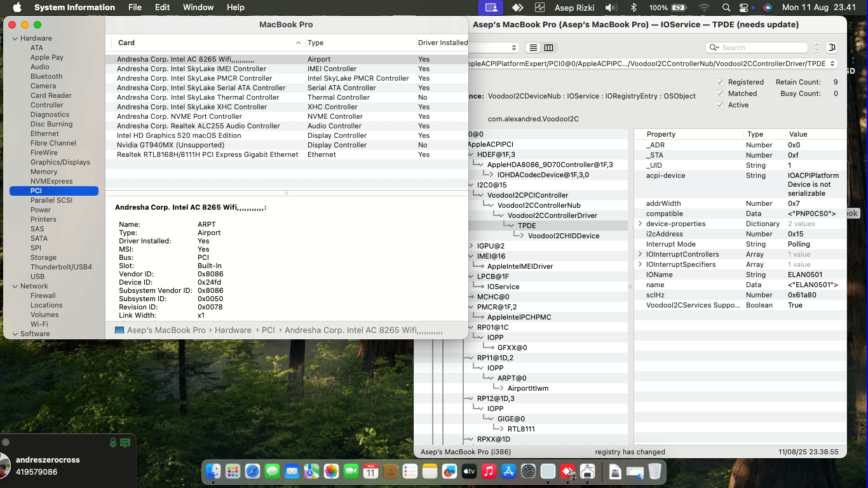The width and height of the screenshot is (868, 488).
Task: Switch the registry view to list mode
Action: (x=532, y=47)
